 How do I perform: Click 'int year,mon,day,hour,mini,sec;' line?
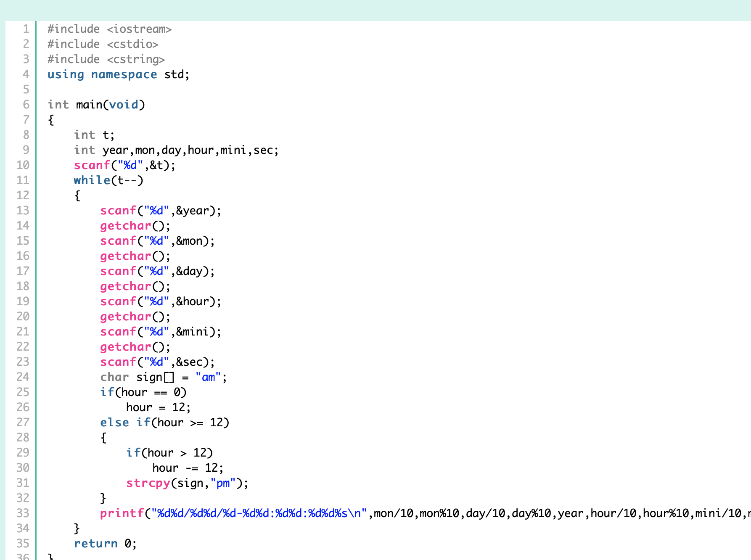click(x=176, y=150)
